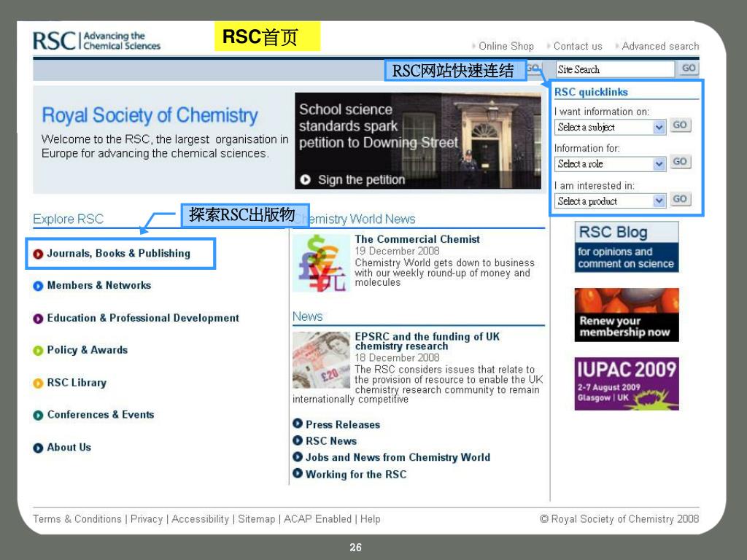This screenshot has height=560, width=747.
Task: Click the Explore RSC heading
Action: point(68,219)
